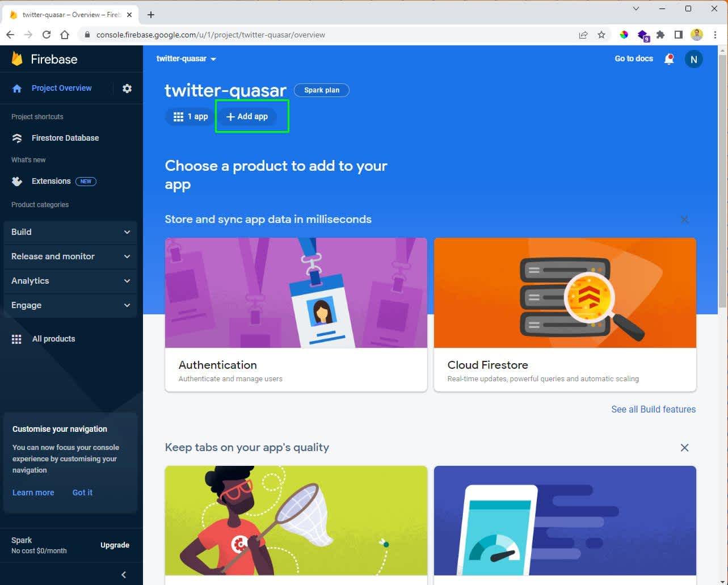The width and height of the screenshot is (728, 585).
Task: Click the NEW badge beside Extensions
Action: pos(86,182)
